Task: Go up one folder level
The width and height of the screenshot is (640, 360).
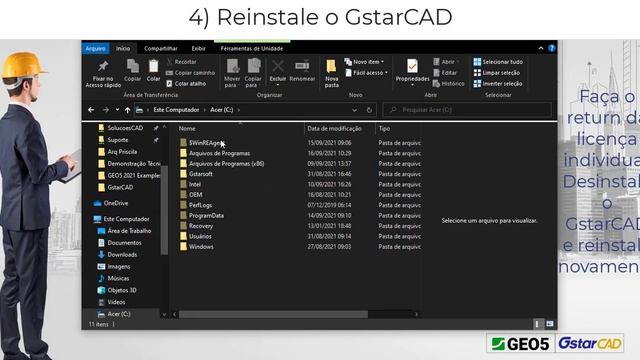Action: pos(128,110)
